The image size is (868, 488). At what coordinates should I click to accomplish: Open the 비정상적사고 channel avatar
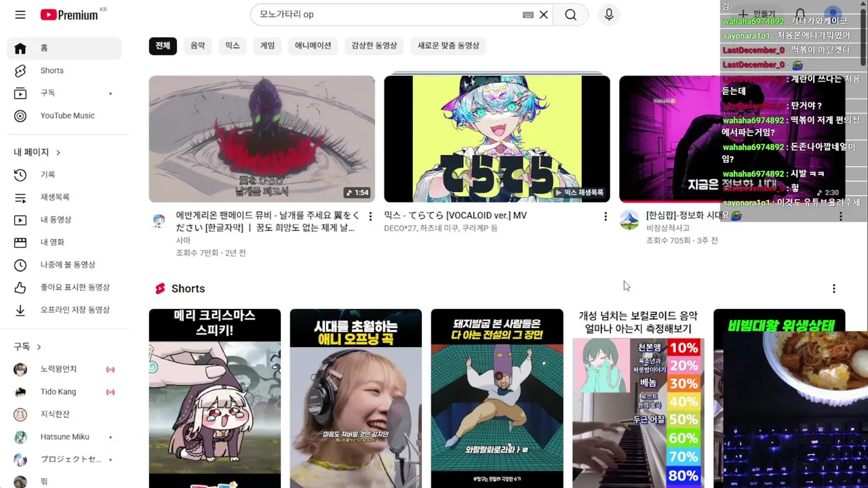[629, 220]
